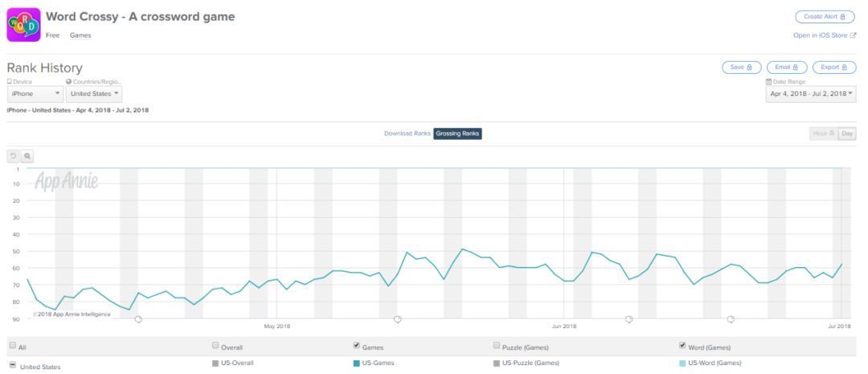Click the chart undo zoom icon
Viewport: 868px width, 374px height.
pyautogui.click(x=14, y=156)
